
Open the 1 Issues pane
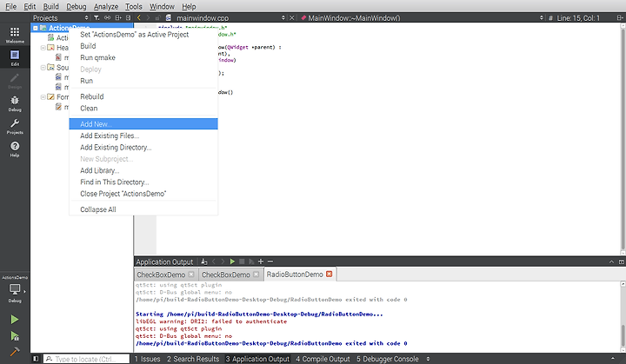coord(147,359)
